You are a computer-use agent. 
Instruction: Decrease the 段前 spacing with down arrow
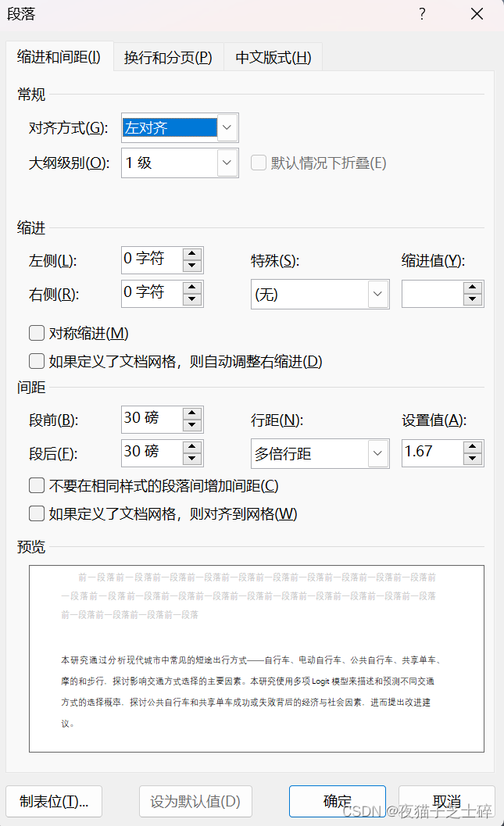click(x=192, y=426)
